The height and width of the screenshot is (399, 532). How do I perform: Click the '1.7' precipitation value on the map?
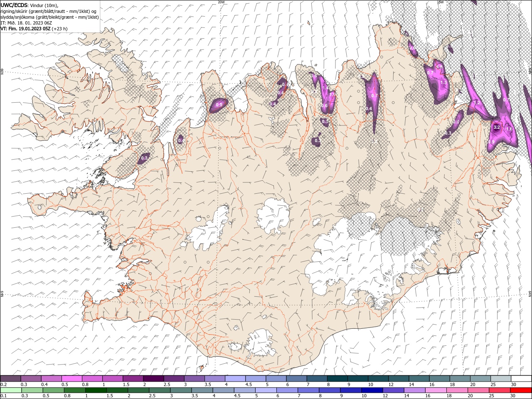coord(332,94)
